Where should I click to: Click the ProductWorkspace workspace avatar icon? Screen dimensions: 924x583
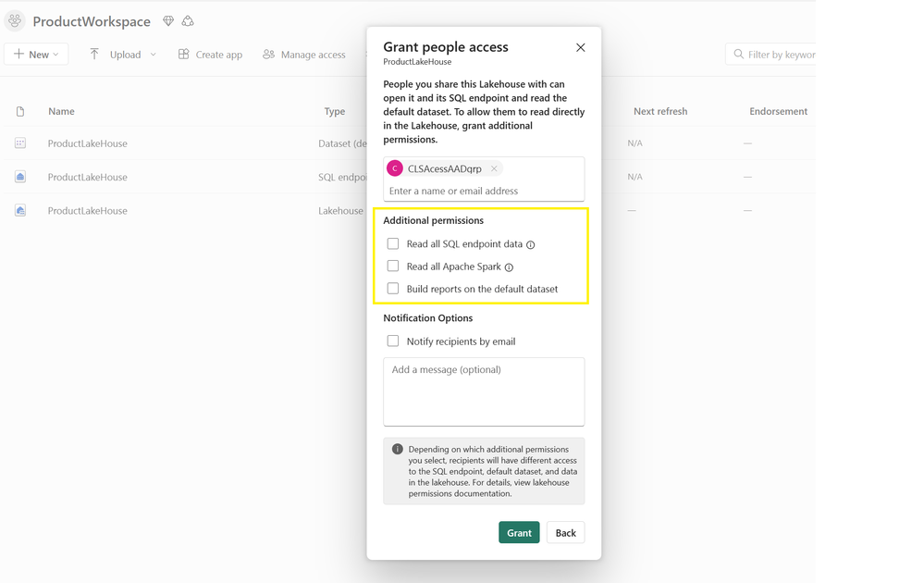[x=15, y=21]
